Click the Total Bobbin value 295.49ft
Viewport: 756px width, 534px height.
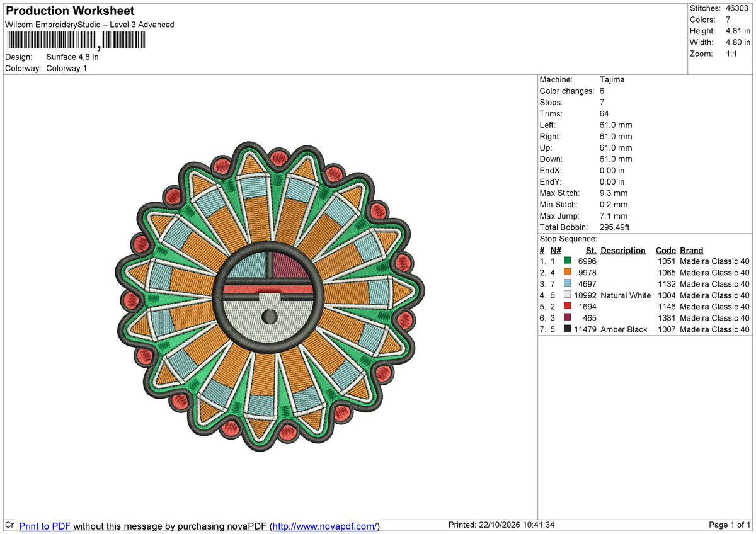(x=615, y=227)
